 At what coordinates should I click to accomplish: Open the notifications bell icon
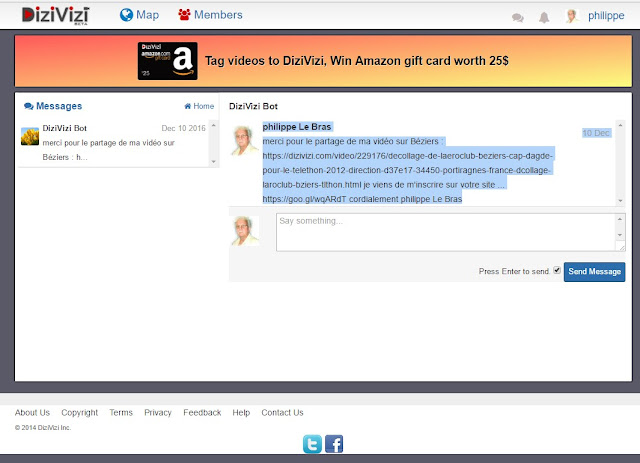544,18
